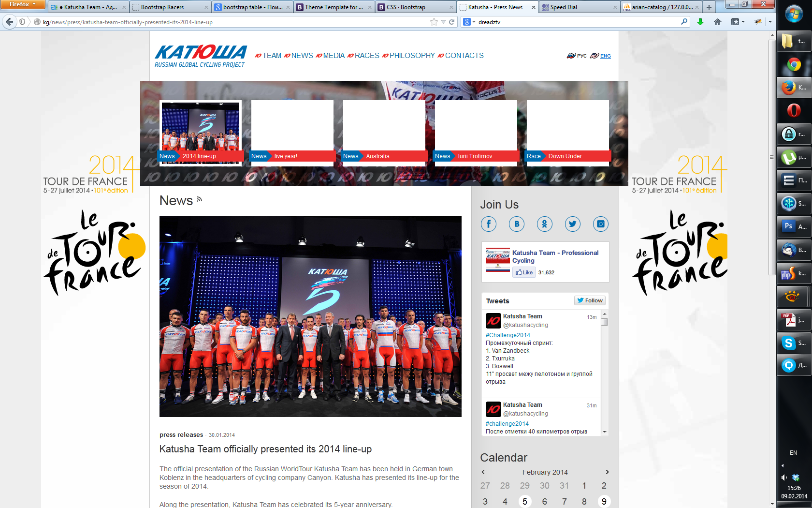The image size is (812, 508).
Task: Open the News RSS feed icon
Action: 199,199
